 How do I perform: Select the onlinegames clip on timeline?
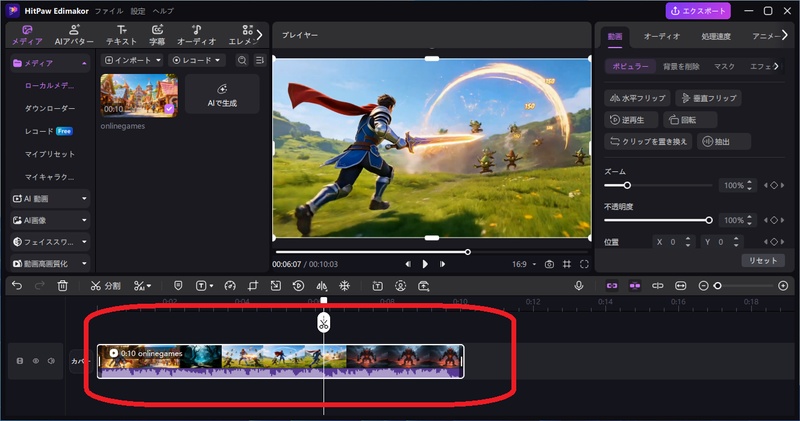pyautogui.click(x=281, y=361)
